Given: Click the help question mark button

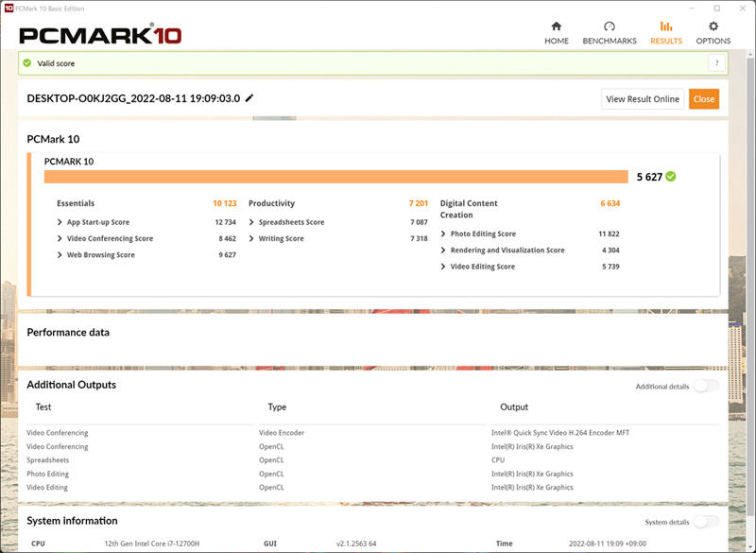Looking at the screenshot, I should coord(717,63).
